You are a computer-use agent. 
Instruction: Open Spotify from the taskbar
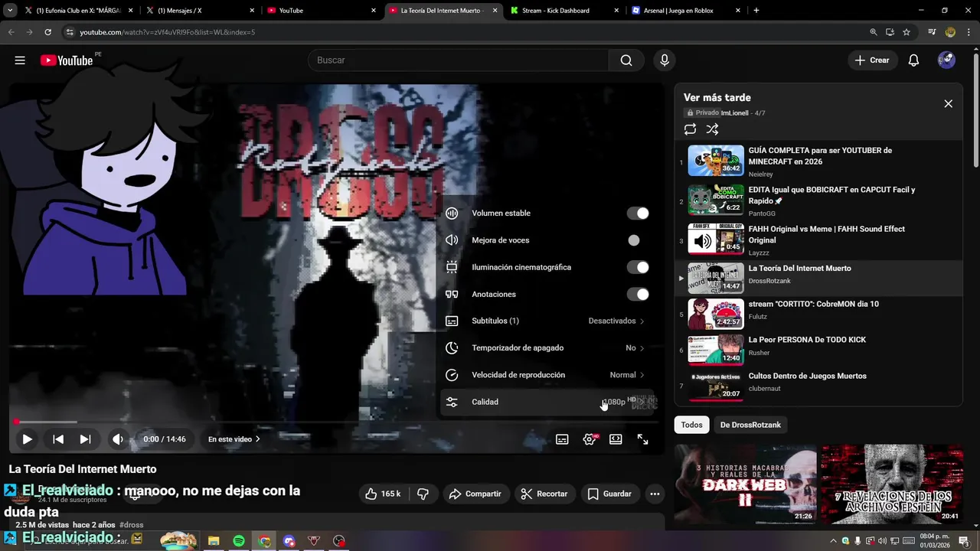tap(239, 541)
